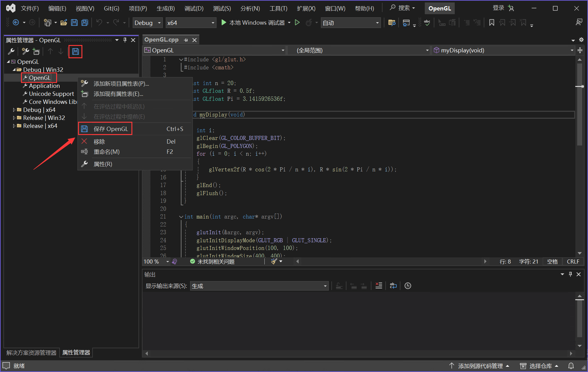Open the 显示输出来源 生成 dropdown
The height and width of the screenshot is (372, 588).
(x=259, y=286)
